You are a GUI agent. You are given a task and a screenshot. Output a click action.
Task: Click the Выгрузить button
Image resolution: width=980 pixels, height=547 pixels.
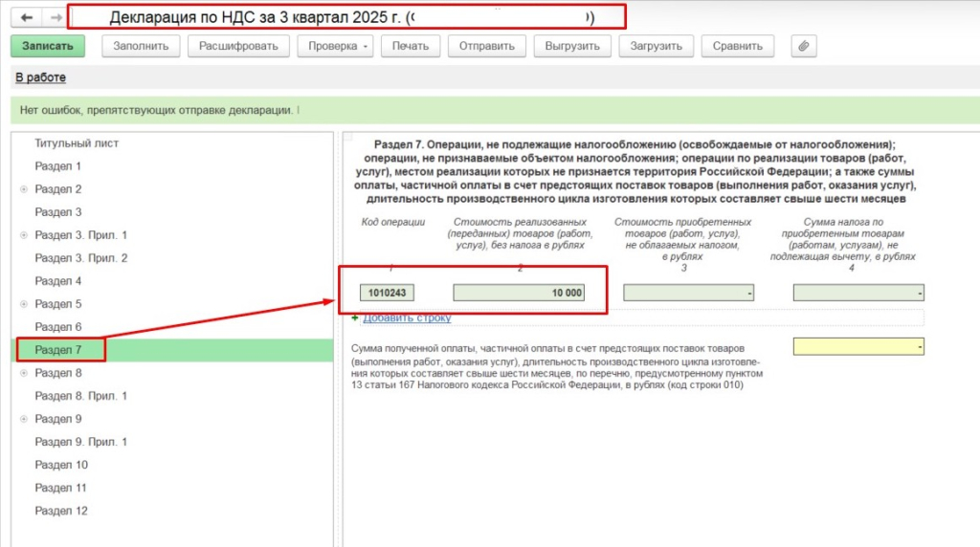[x=572, y=46]
